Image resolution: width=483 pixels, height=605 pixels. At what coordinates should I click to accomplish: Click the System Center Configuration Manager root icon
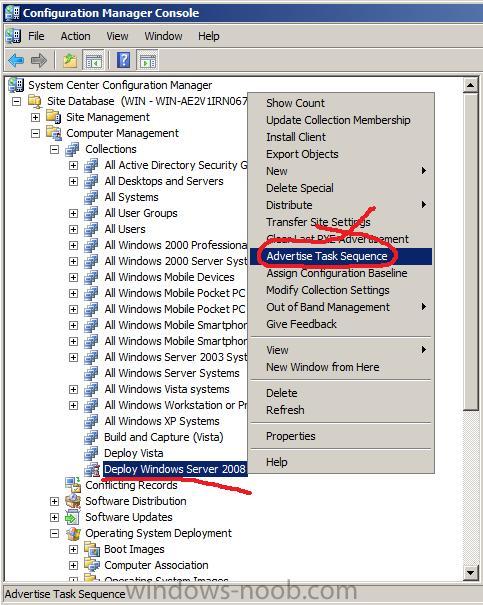(x=16, y=85)
